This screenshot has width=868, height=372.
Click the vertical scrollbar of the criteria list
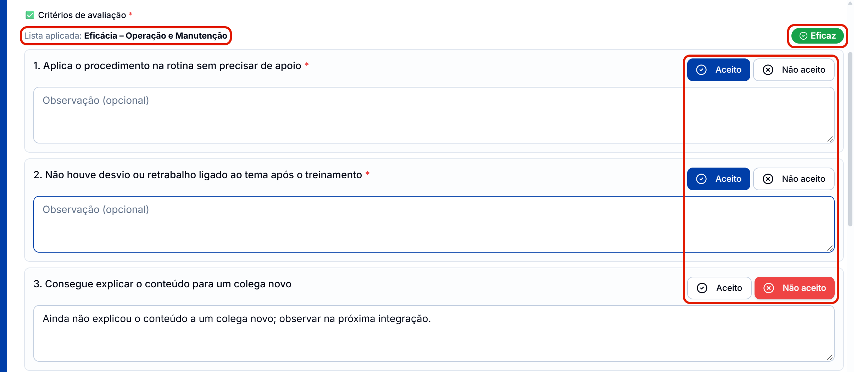tap(850, 139)
